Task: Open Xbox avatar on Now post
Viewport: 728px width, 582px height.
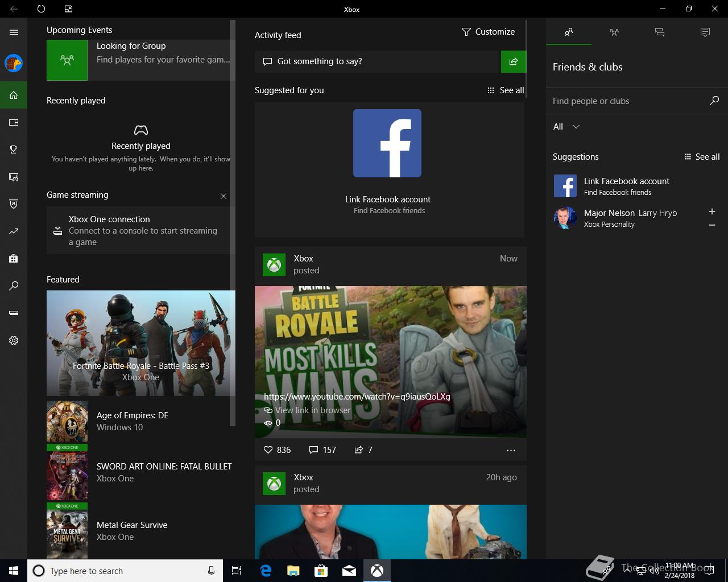Action: (274, 265)
